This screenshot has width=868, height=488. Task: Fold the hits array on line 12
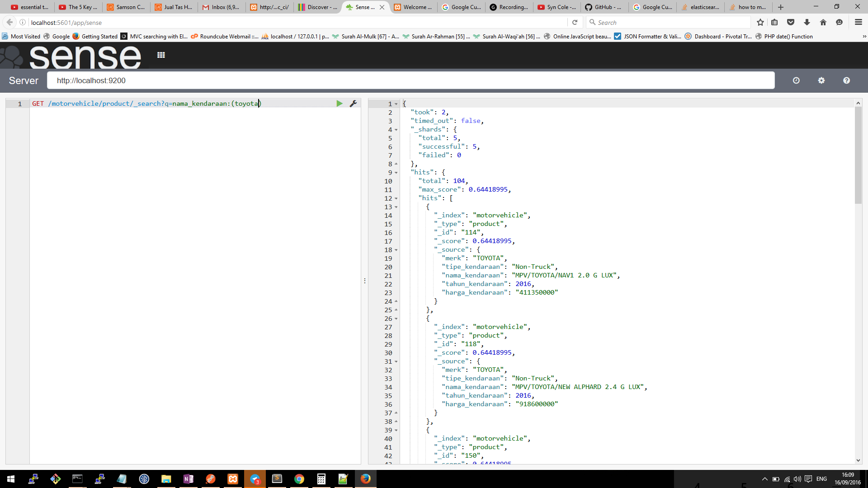coord(396,198)
